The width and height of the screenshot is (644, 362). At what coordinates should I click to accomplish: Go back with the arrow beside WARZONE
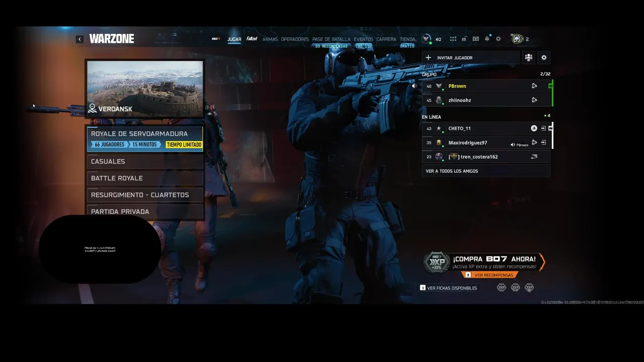[x=79, y=39]
